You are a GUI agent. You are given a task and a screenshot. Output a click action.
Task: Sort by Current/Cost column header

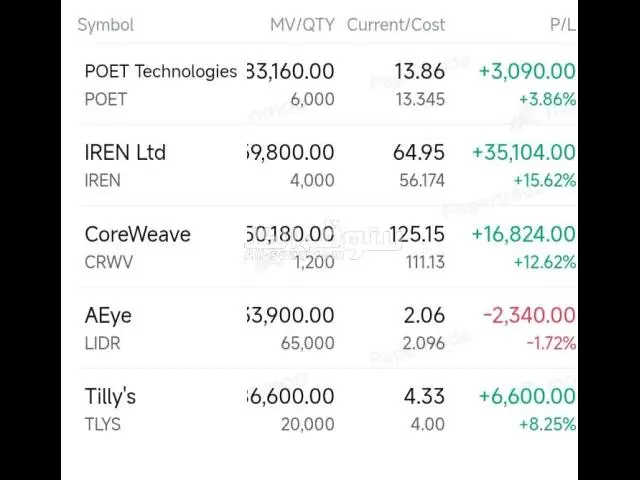click(396, 25)
